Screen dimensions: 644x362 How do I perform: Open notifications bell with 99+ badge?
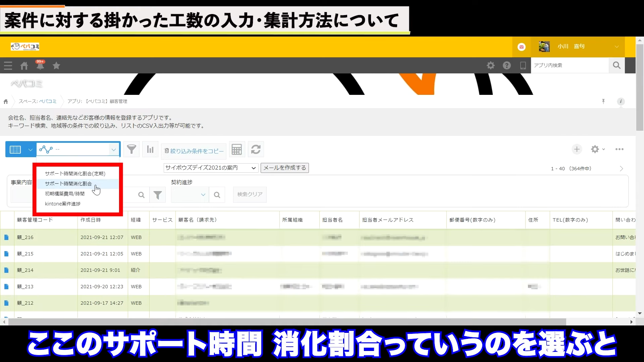[40, 65]
